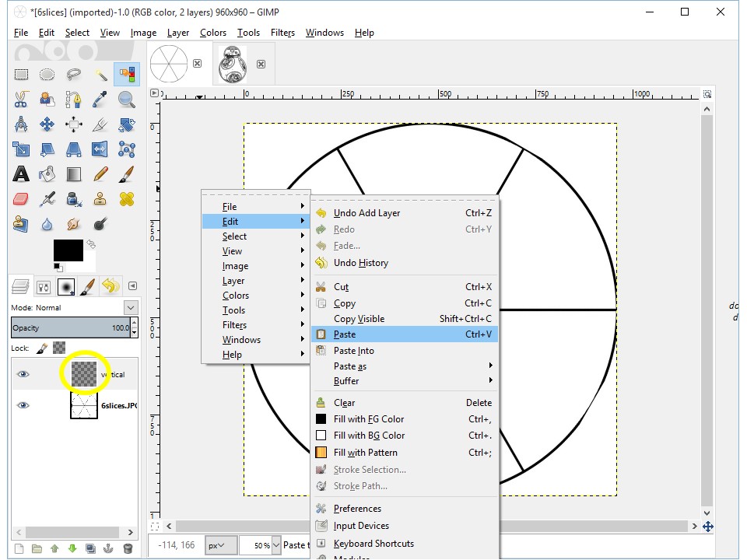747x560 pixels.
Task: Select the Free Select lasso tool
Action: pos(73,75)
